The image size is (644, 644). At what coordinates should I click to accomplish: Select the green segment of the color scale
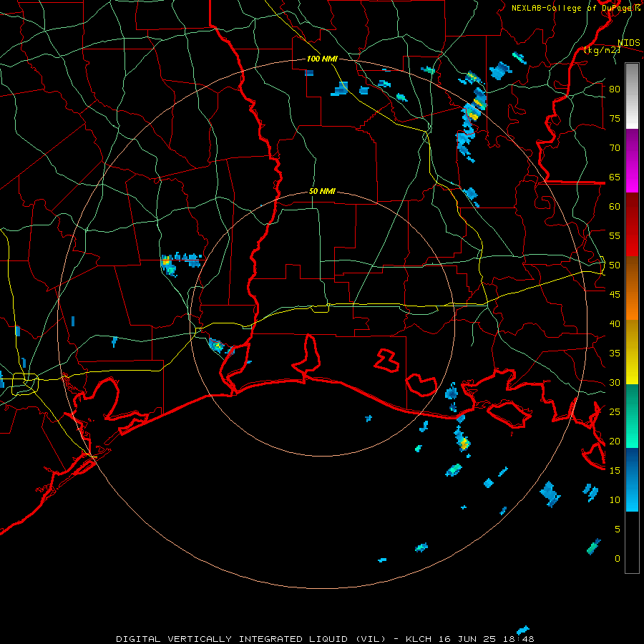click(632, 416)
